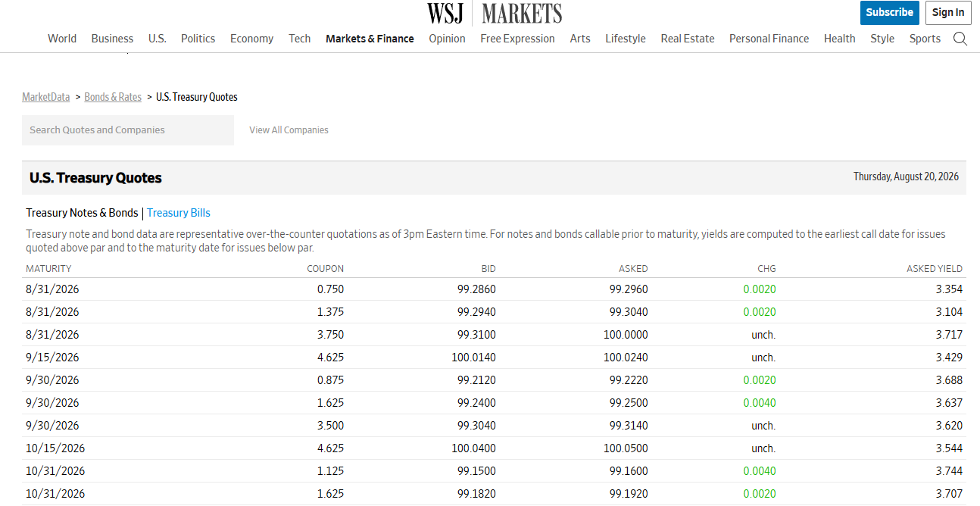This screenshot has height=506, width=980.
Task: Click bid value 100.0140
Action: (473, 358)
